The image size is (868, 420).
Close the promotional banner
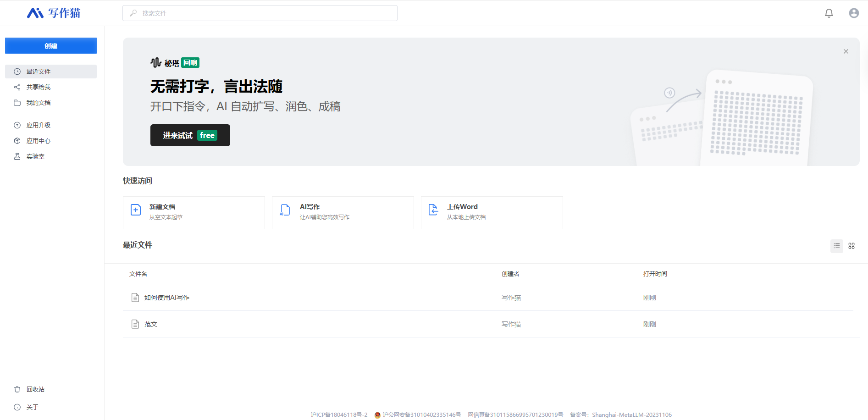coord(846,51)
